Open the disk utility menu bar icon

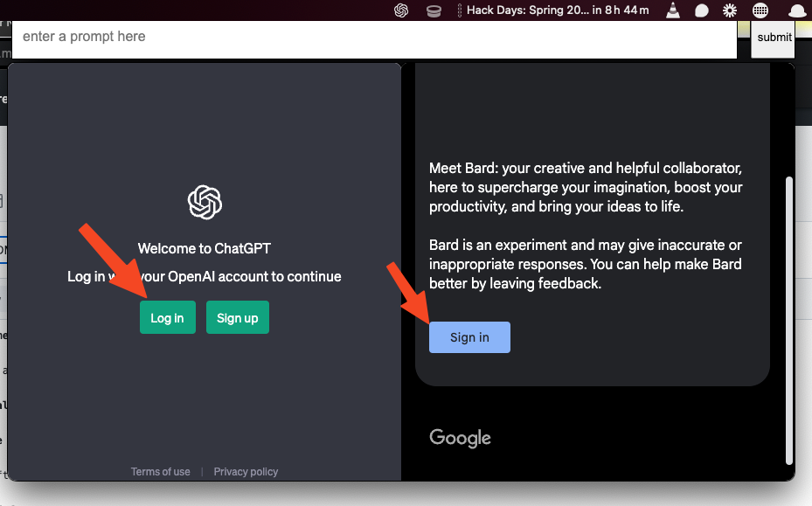pyautogui.click(x=434, y=10)
